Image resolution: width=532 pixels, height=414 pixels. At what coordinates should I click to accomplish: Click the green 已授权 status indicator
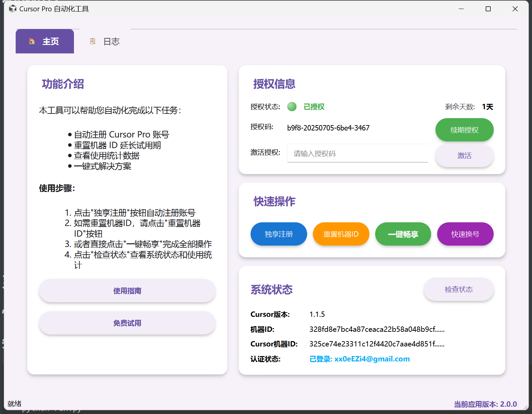pos(292,106)
